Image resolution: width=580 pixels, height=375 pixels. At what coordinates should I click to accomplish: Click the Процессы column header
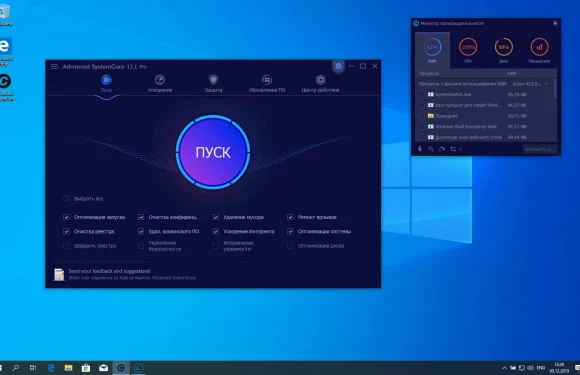tap(429, 74)
